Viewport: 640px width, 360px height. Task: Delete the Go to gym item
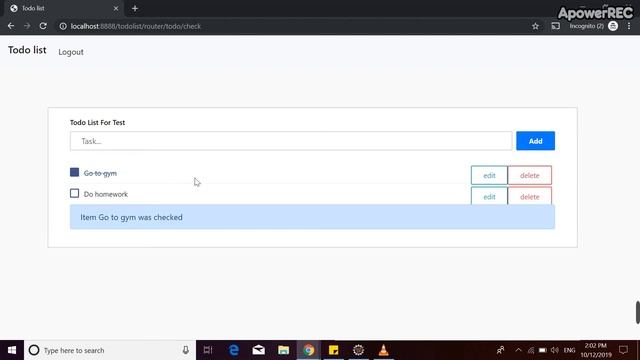530,175
